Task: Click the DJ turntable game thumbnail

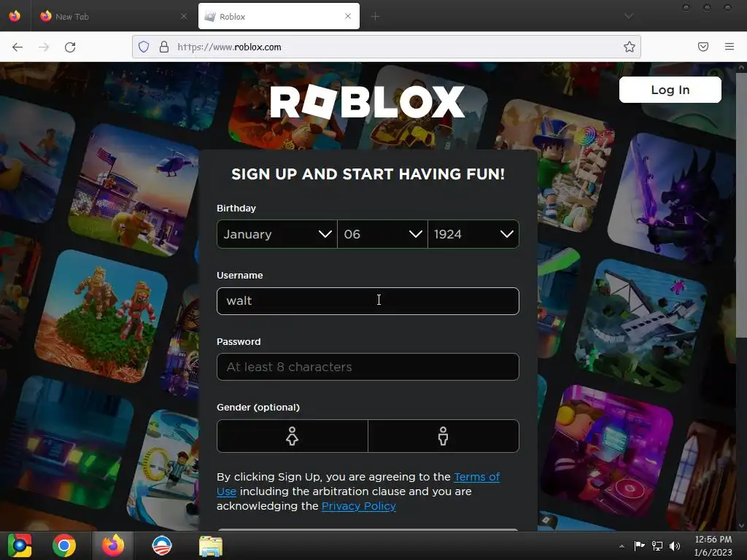Action: [609, 450]
